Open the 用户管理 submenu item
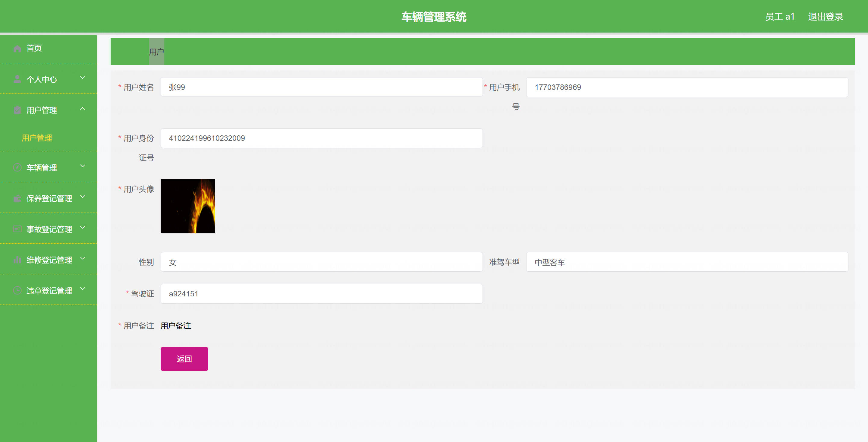 point(37,138)
